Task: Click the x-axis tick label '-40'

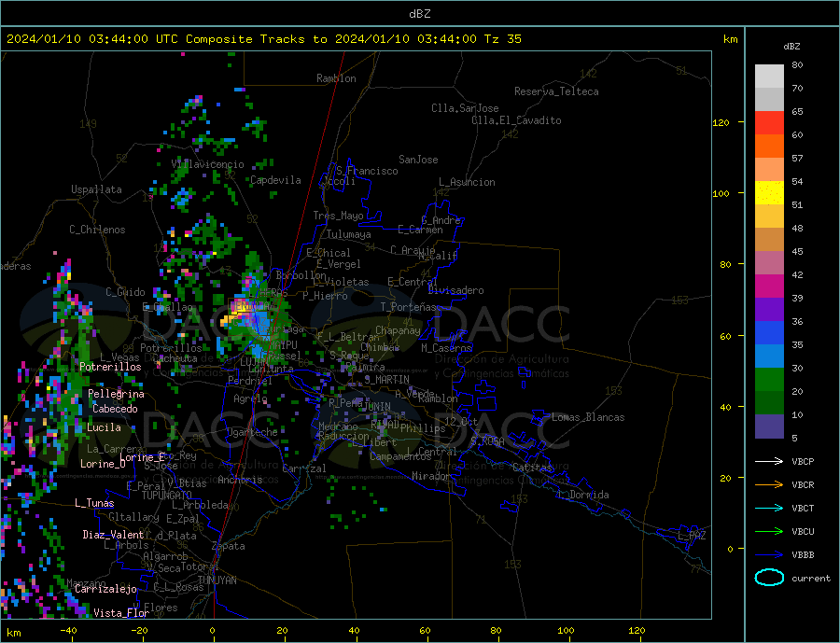Action: (x=68, y=631)
